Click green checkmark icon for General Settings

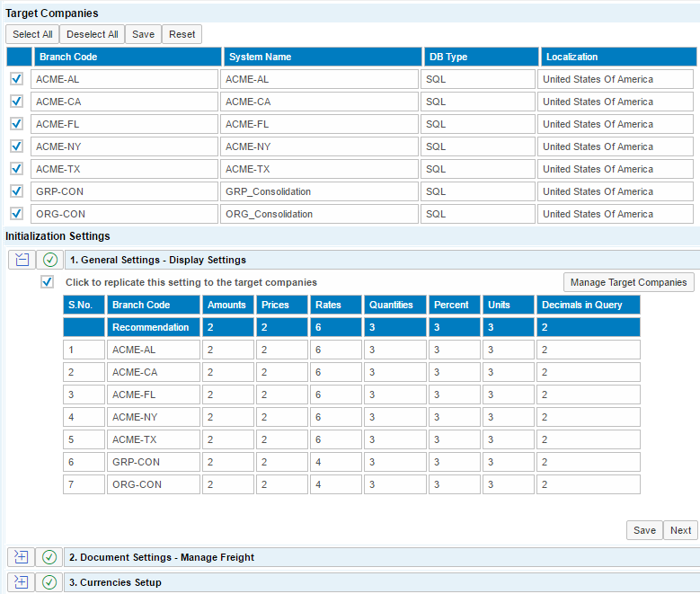pos(50,260)
